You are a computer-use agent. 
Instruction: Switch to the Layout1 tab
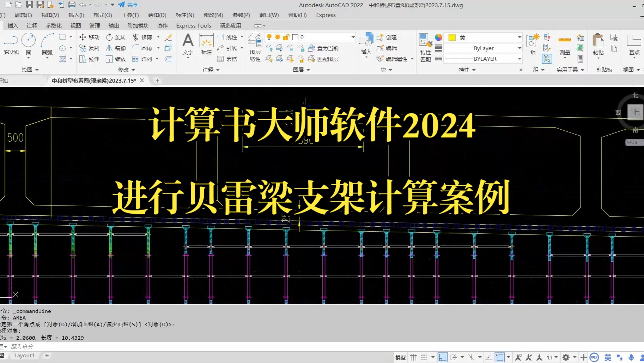click(24, 356)
